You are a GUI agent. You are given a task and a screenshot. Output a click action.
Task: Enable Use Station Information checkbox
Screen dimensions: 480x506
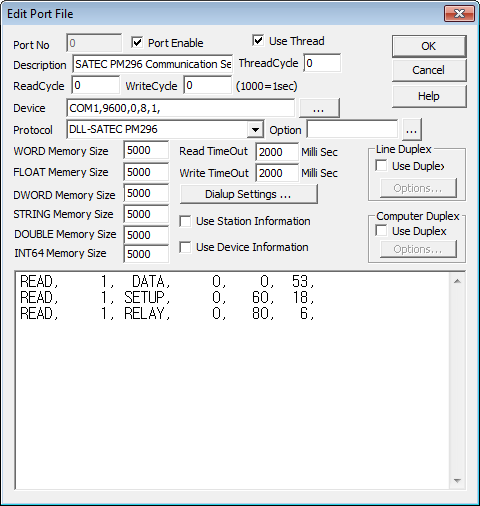185,221
